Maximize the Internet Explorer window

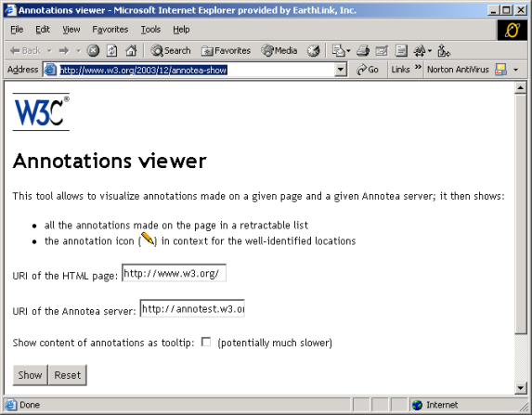505,10
